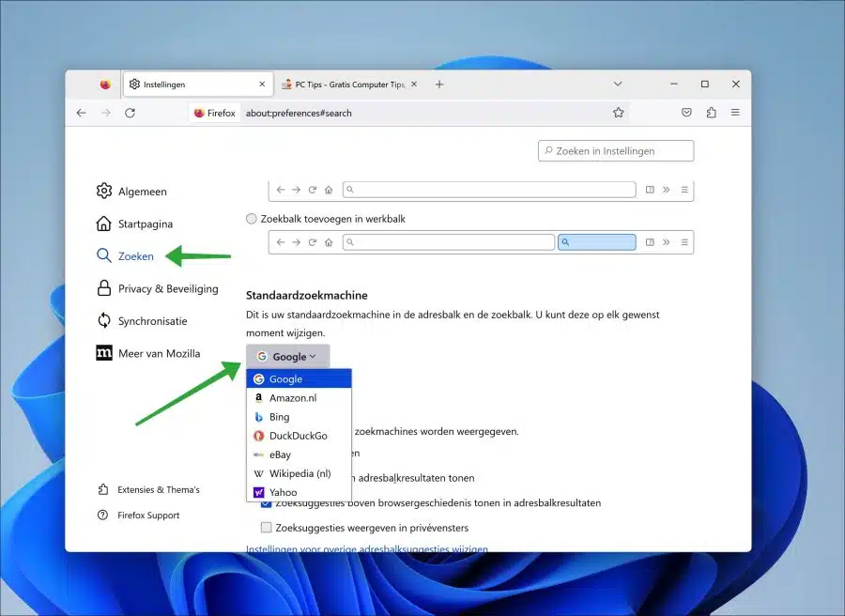845x616 pixels.
Task: Click the Firefox identity badge in address bar
Action: [215, 114]
